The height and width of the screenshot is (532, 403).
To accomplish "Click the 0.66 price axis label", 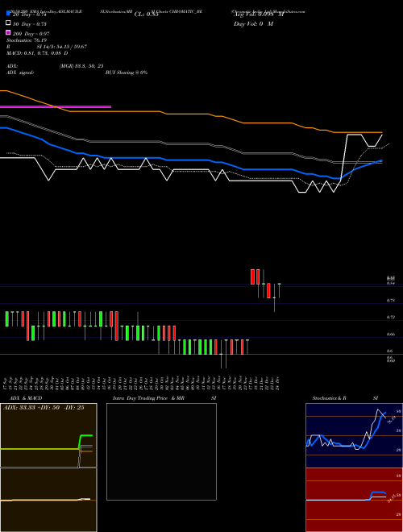I will (390, 335).
